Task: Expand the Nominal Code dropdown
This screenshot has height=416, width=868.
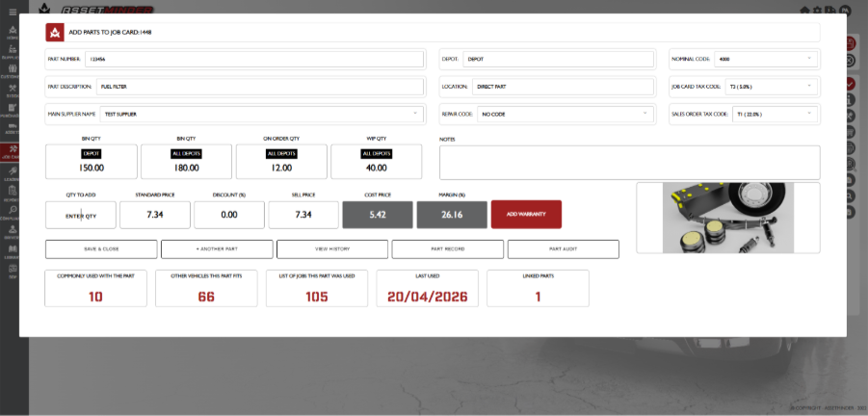Action: [766, 59]
